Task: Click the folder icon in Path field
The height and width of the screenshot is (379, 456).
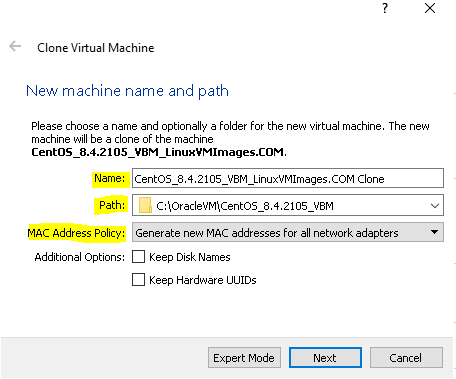Action: tap(145, 205)
